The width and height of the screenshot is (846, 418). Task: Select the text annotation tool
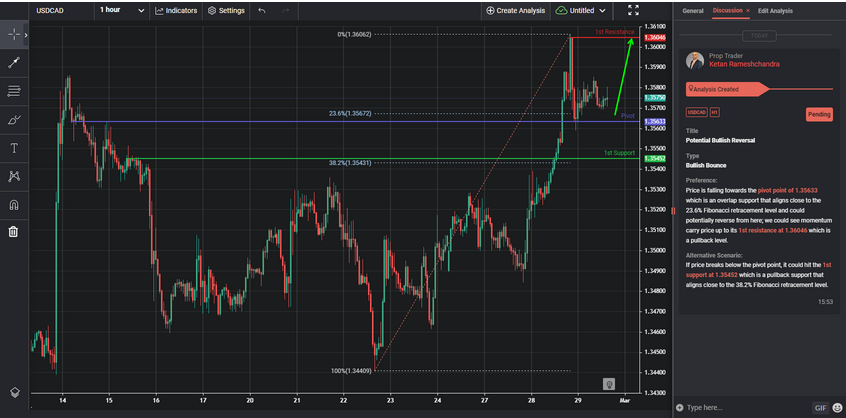click(14, 148)
